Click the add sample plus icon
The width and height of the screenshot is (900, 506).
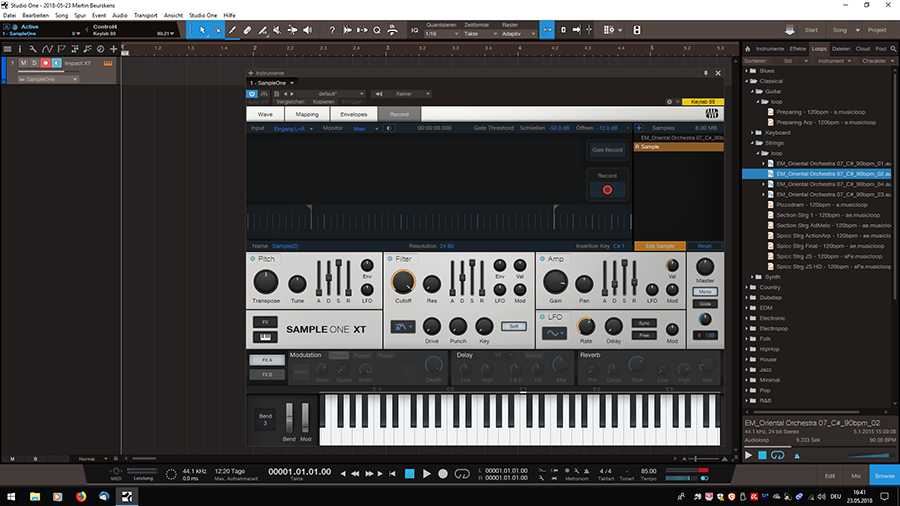pyautogui.click(x=639, y=128)
